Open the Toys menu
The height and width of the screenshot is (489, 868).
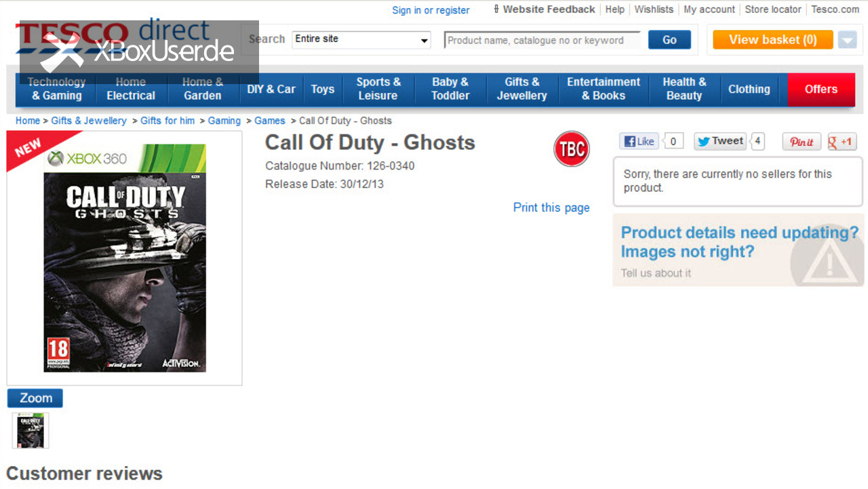[323, 89]
